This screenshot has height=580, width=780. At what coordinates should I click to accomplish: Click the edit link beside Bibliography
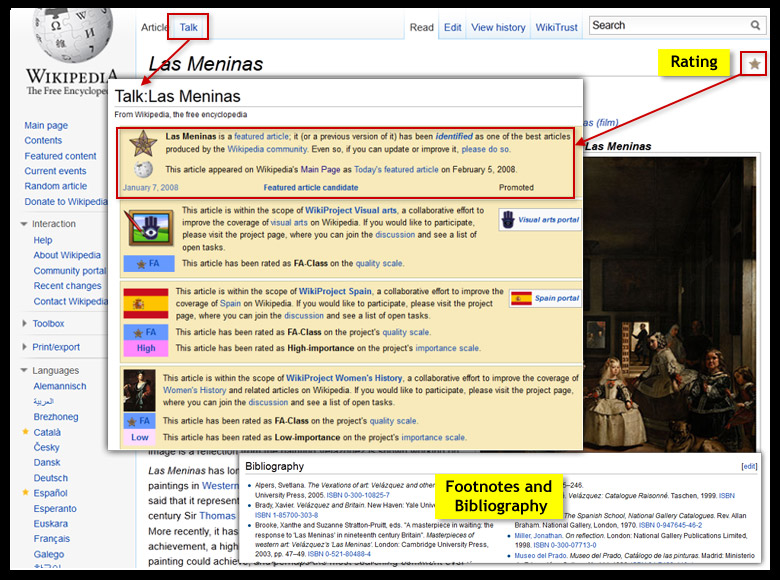click(749, 467)
